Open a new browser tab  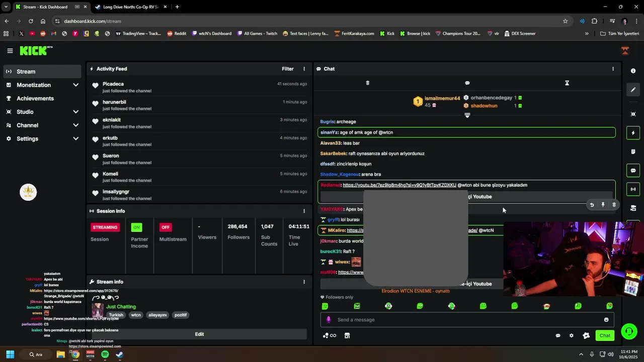click(177, 7)
